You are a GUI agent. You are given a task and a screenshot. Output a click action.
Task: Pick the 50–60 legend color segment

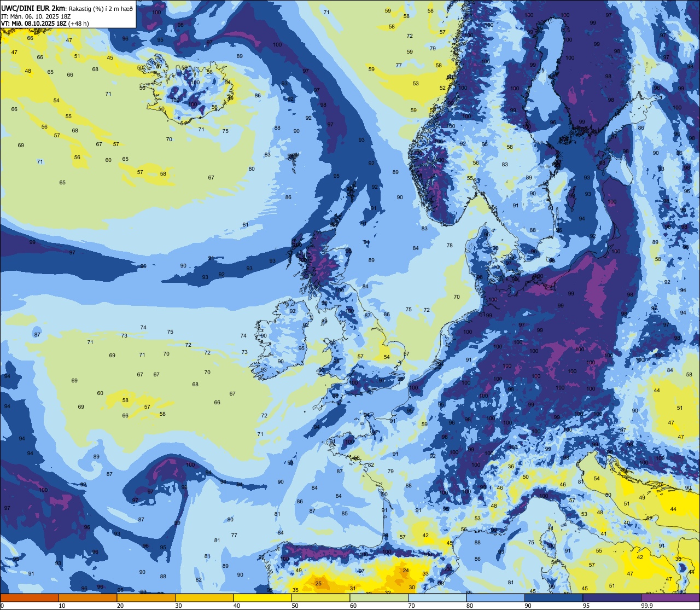(320, 597)
